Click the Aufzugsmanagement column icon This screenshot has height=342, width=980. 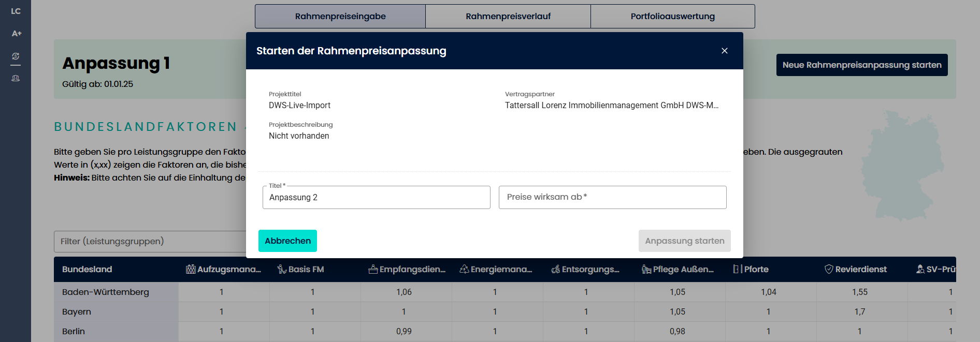[x=191, y=269]
